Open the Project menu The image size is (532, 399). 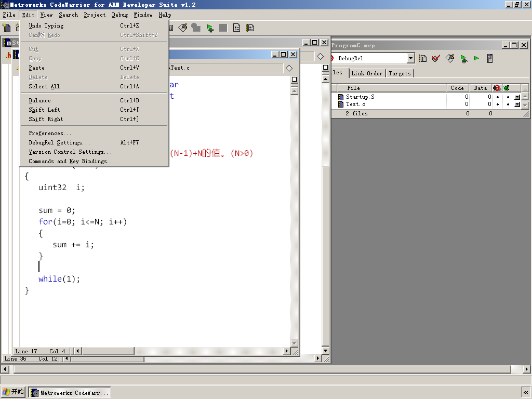[95, 15]
